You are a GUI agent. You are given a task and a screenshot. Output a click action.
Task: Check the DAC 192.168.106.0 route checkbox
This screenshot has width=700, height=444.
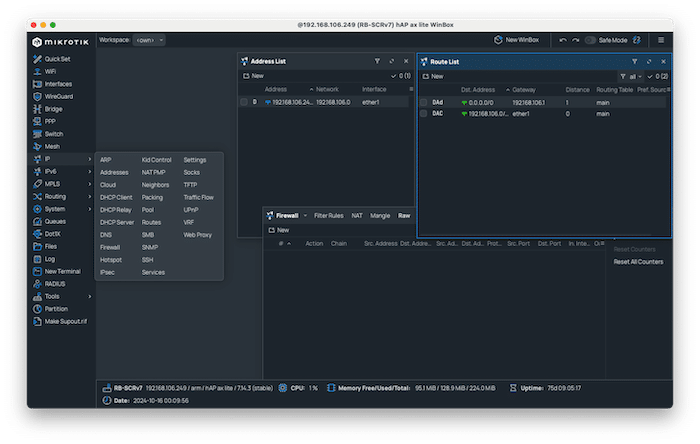tap(423, 114)
